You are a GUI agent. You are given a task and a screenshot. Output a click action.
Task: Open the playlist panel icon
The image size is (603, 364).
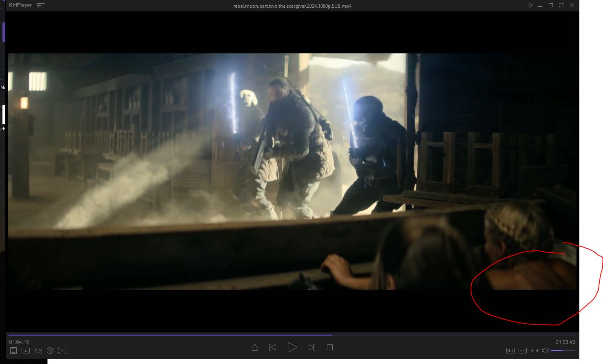(x=13, y=351)
